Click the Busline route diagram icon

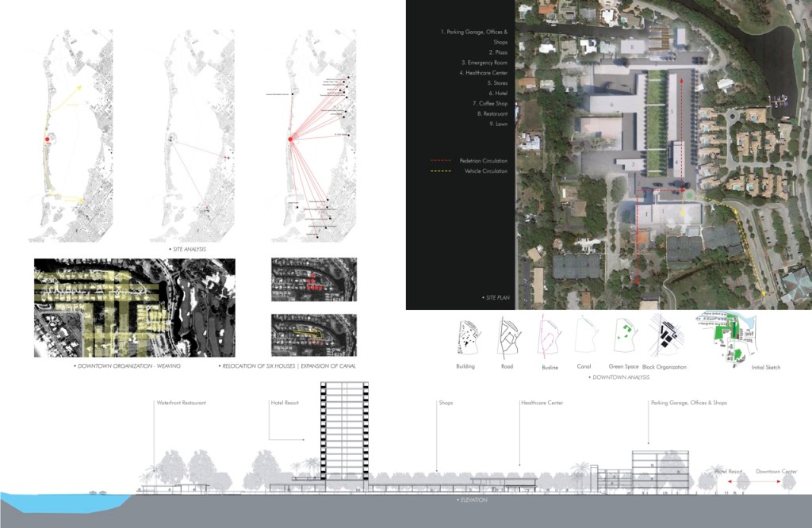click(546, 338)
